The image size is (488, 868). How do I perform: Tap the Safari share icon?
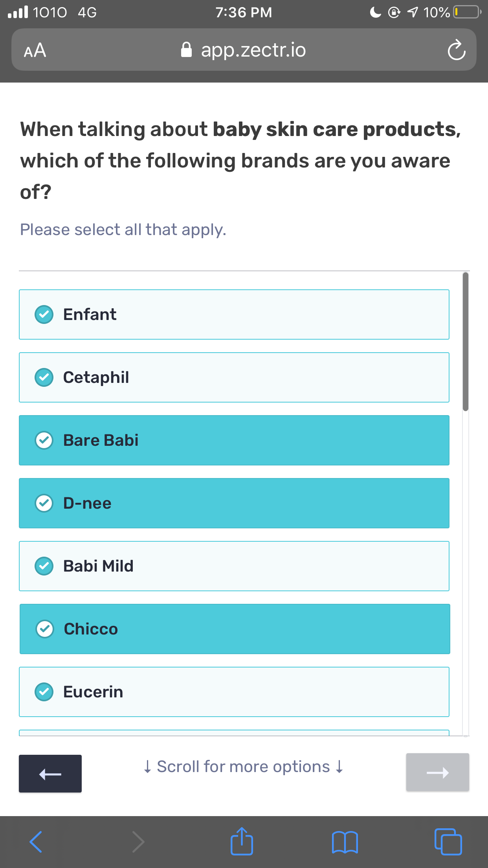click(242, 841)
